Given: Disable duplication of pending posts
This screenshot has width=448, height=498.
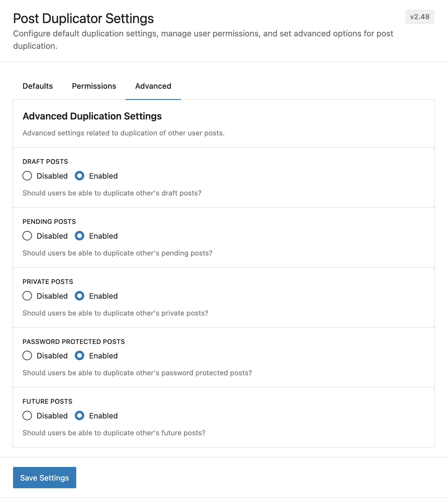Looking at the screenshot, I should click(27, 236).
